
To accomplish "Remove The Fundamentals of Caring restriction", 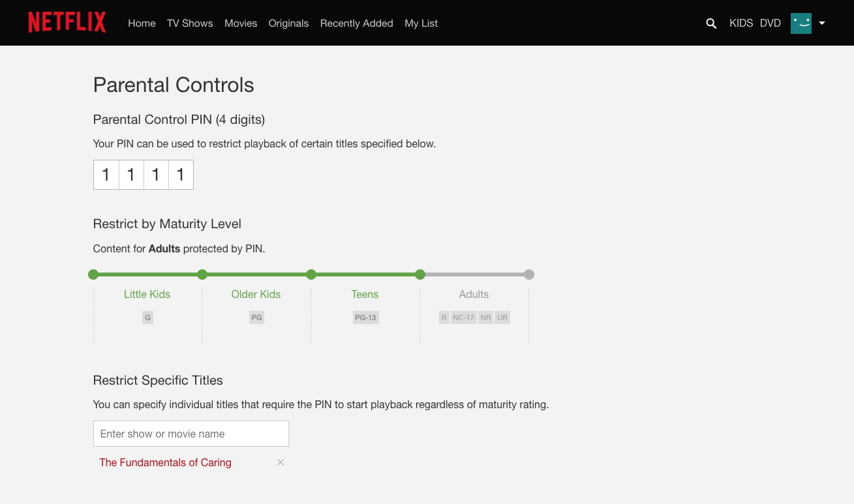I will tap(281, 462).
